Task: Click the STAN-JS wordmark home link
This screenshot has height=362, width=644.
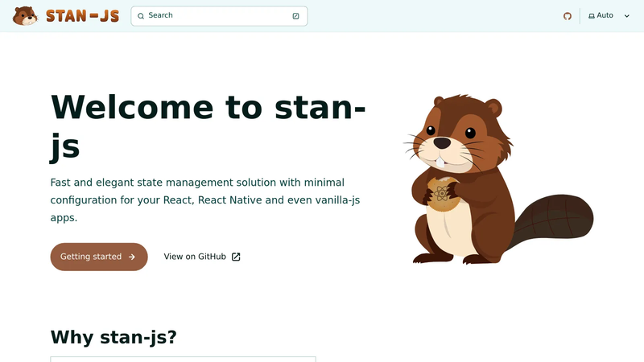Action: (83, 16)
